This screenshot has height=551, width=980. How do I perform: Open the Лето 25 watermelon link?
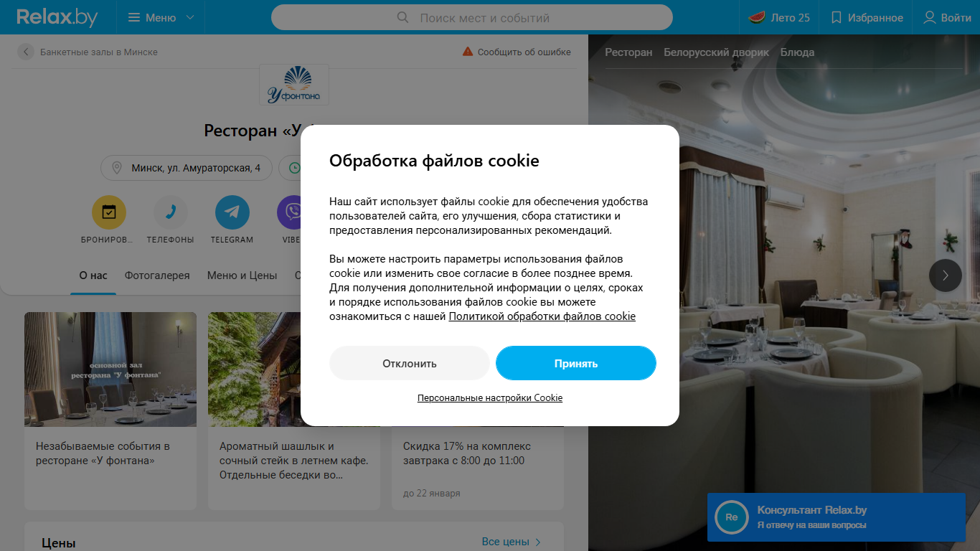coord(779,17)
